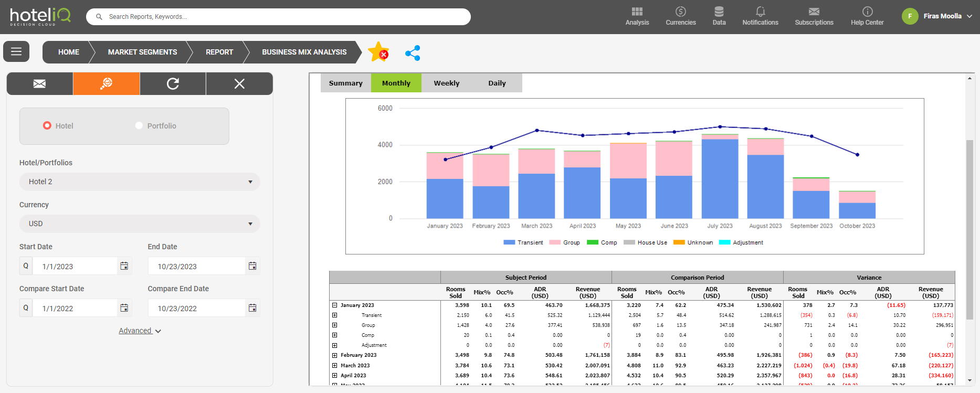Click the favorite star icon
980x393 pixels.
pyautogui.click(x=378, y=52)
